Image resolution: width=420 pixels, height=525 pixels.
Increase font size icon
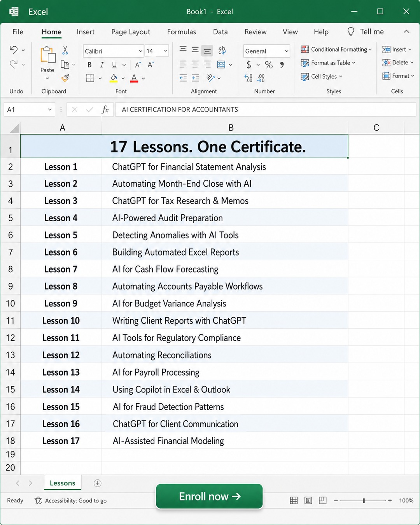tap(138, 65)
